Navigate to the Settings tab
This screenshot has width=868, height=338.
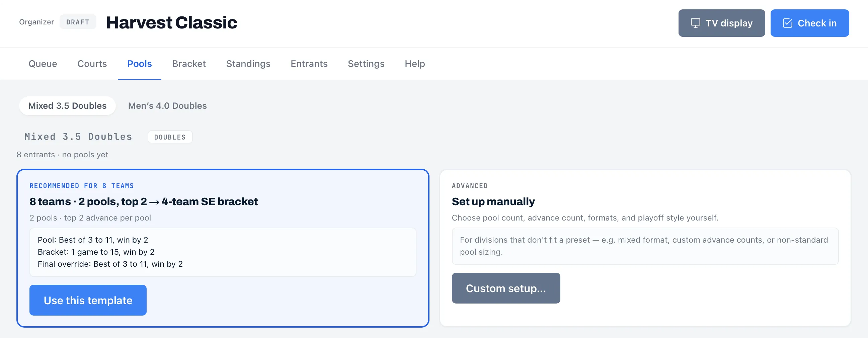366,64
